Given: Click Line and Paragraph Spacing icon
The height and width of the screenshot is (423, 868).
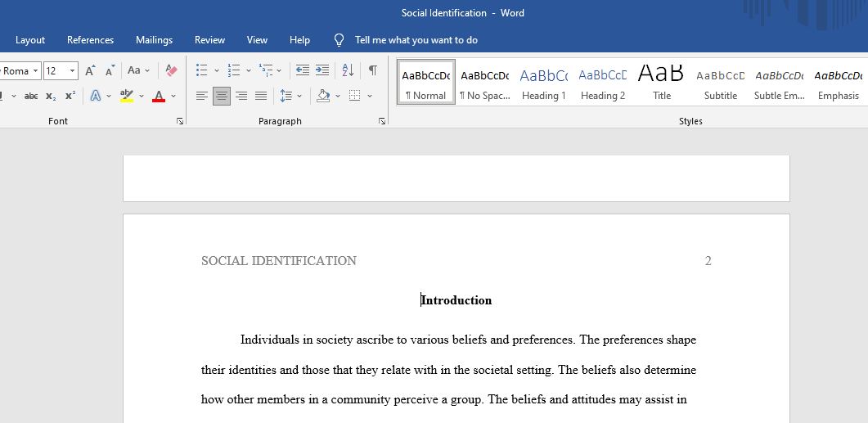Looking at the screenshot, I should (x=286, y=96).
